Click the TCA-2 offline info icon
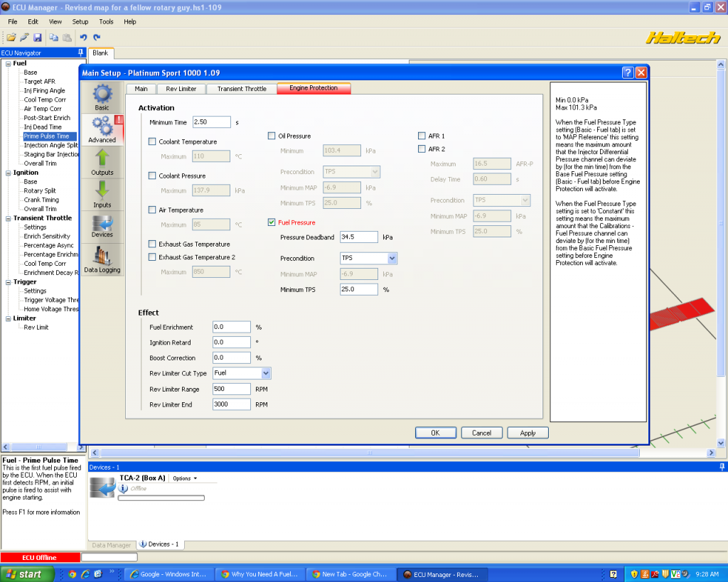Image resolution: width=728 pixels, height=582 pixels. [123, 488]
